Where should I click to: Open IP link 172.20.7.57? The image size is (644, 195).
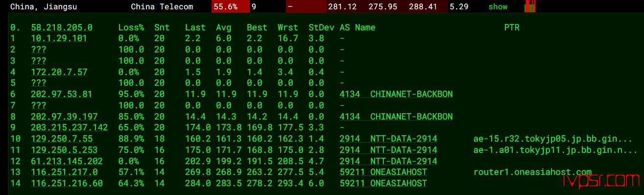coord(59,72)
